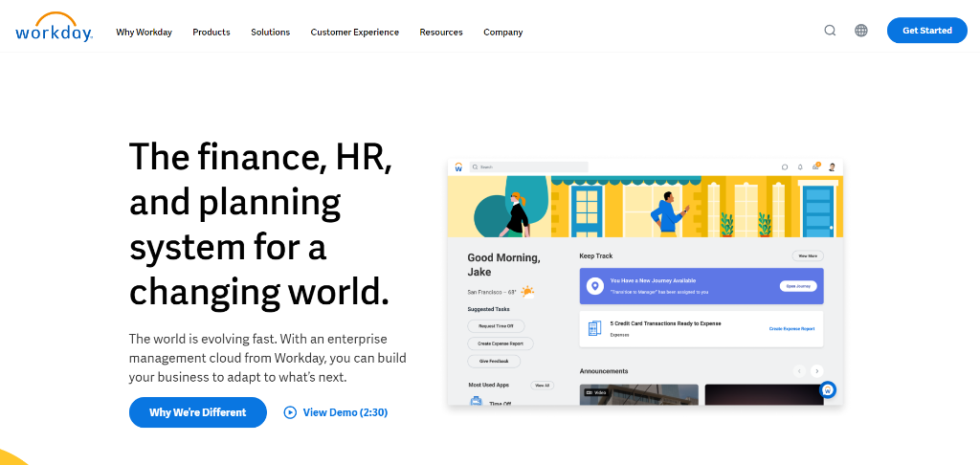Click the play icon beside View Demo
Viewport: 980px width, 465px height.
click(290, 412)
